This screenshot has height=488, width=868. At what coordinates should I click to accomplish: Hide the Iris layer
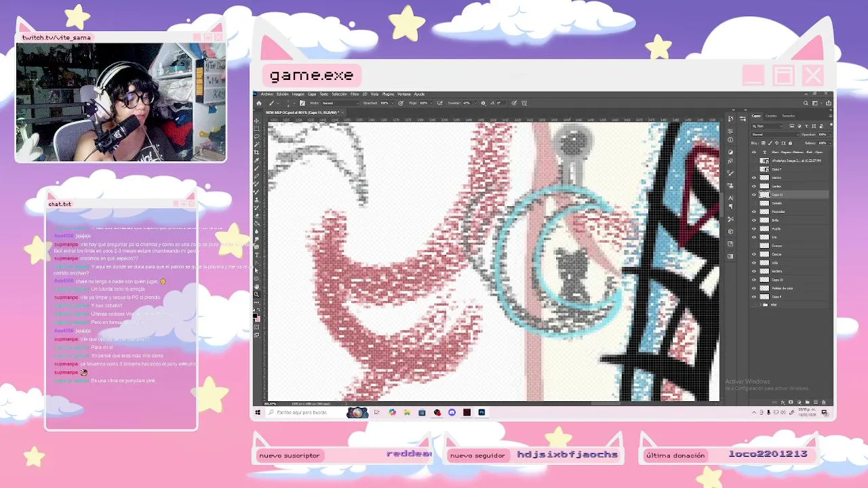(754, 237)
